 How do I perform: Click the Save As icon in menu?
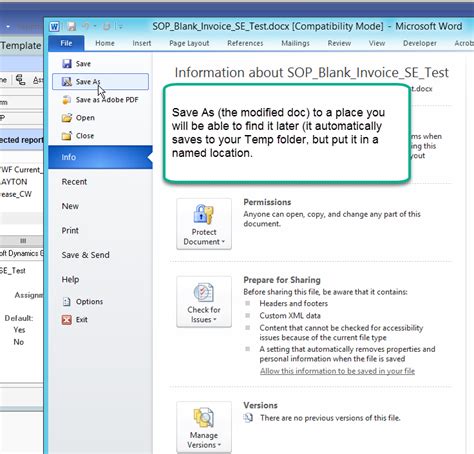(67, 82)
